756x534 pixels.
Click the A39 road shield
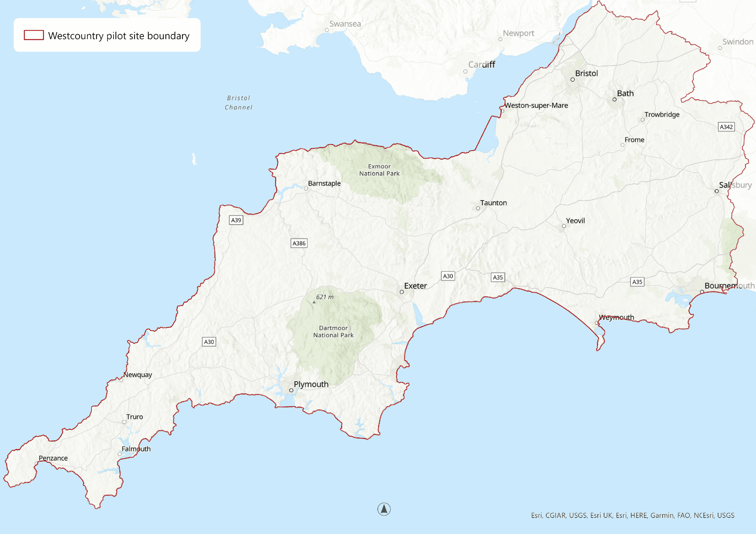[x=236, y=220]
